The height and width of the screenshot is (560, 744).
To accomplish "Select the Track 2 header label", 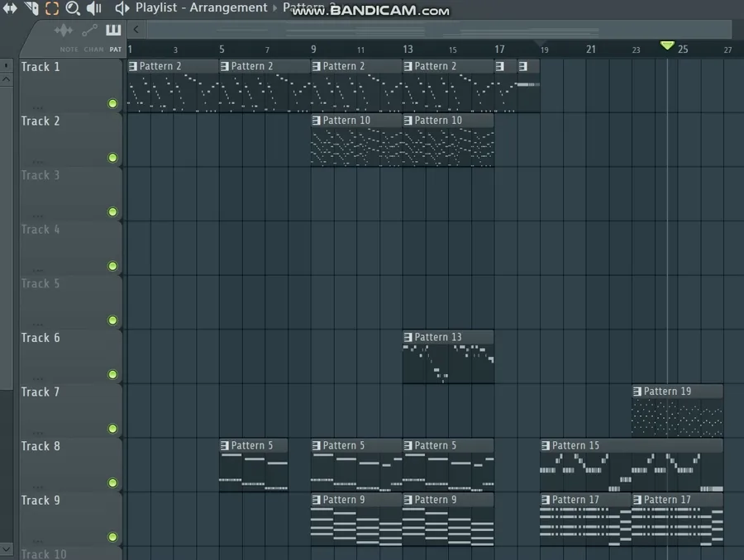I will (41, 121).
